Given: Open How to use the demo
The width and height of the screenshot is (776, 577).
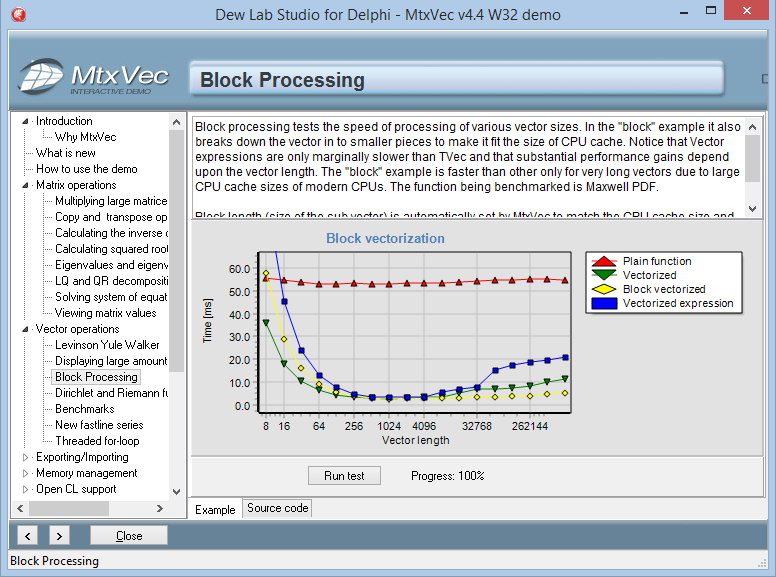Looking at the screenshot, I should pyautogui.click(x=87, y=169).
